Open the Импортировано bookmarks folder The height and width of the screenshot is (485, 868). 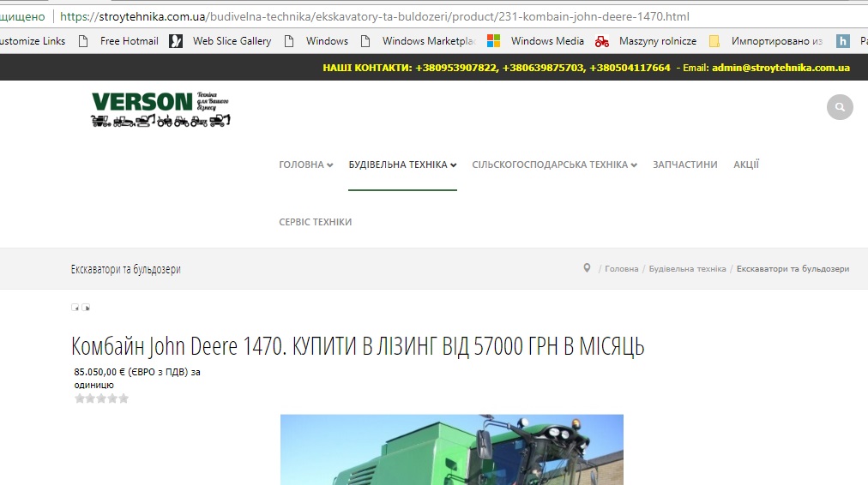click(x=766, y=41)
